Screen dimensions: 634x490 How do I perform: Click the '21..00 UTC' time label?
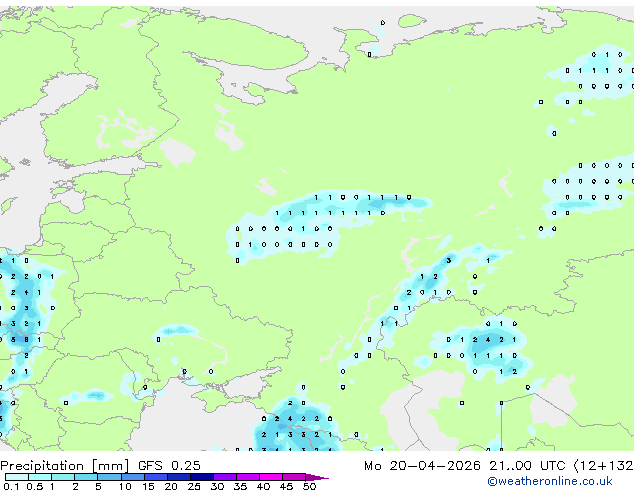(x=527, y=466)
